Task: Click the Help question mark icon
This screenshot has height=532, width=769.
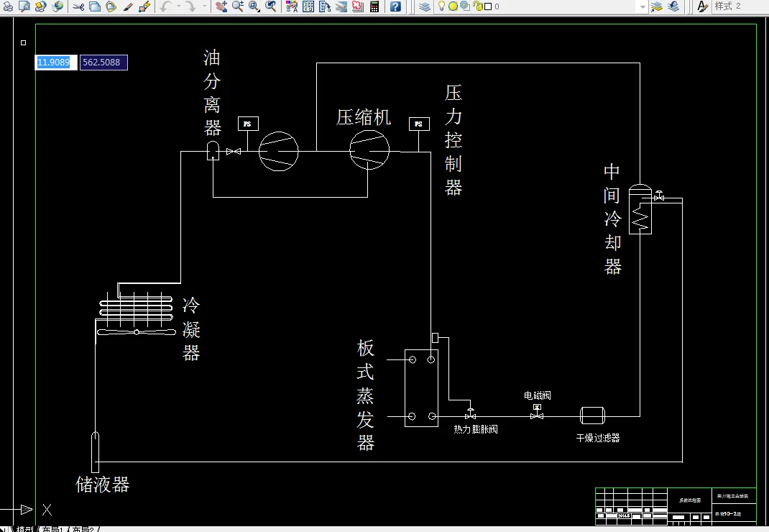Action: tap(395, 6)
